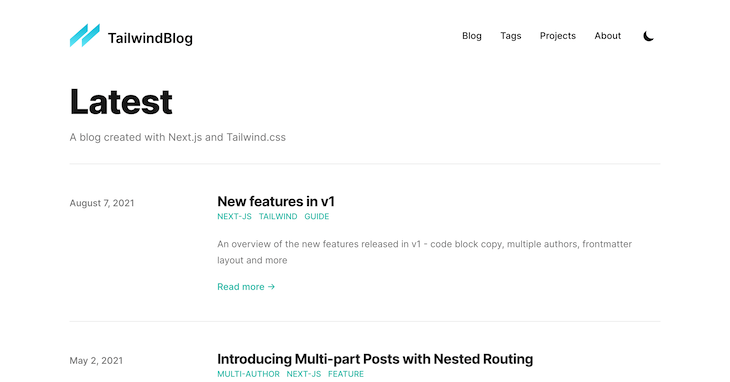Open the post New features in v1
This screenshot has height=382, width=730.
point(276,201)
